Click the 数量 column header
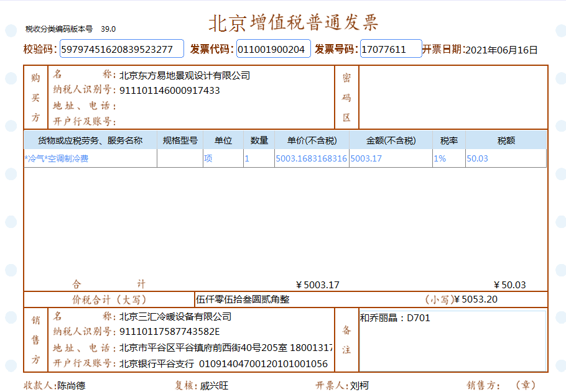This screenshot has height=392, width=566. pyautogui.click(x=259, y=140)
